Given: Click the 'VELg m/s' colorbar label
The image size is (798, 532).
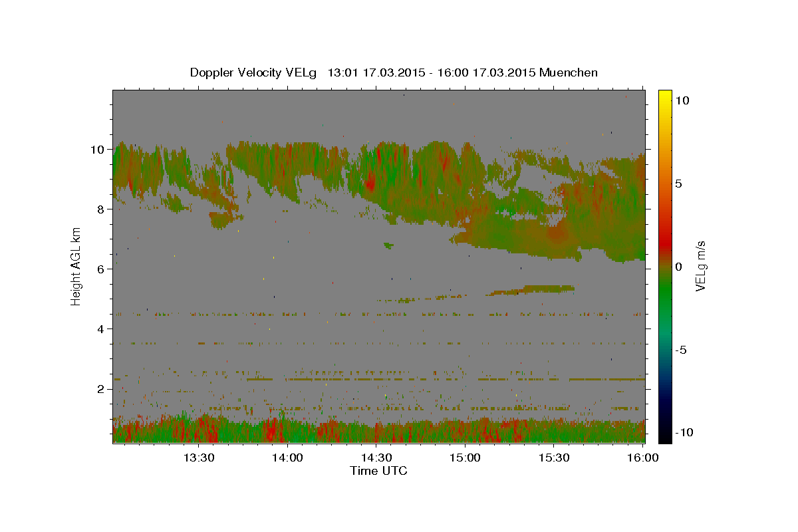Looking at the screenshot, I should [700, 266].
